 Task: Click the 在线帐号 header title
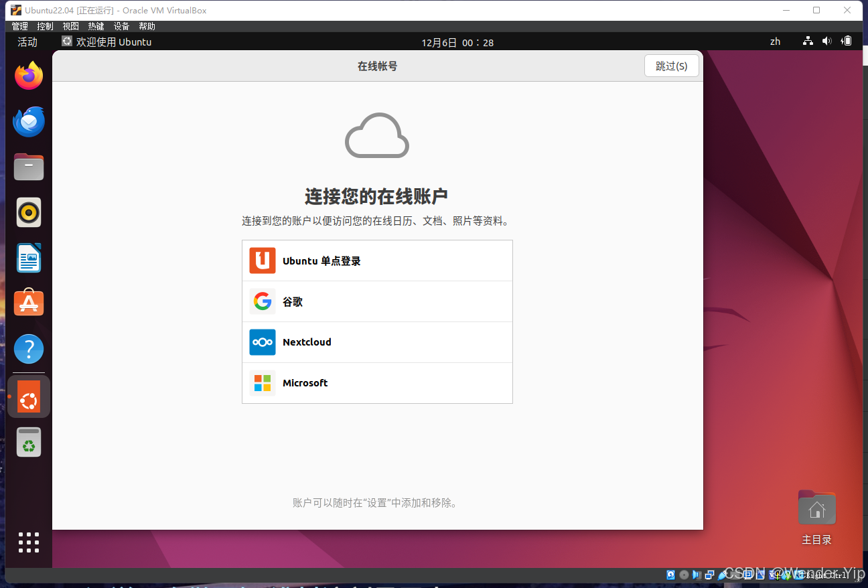pos(378,66)
